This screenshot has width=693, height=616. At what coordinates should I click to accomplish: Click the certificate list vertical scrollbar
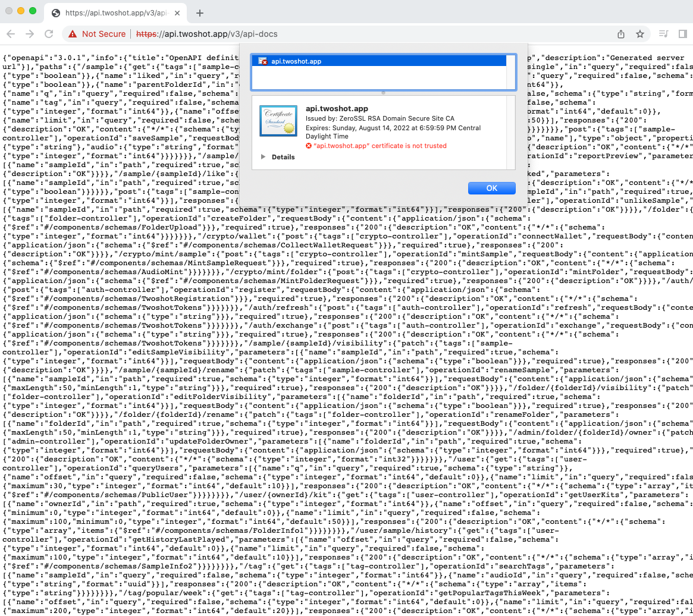(511, 73)
